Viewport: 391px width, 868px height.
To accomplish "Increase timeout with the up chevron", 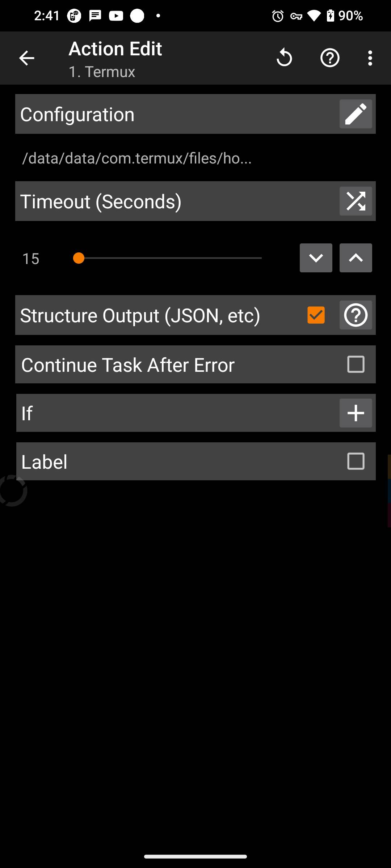I will tap(356, 258).
